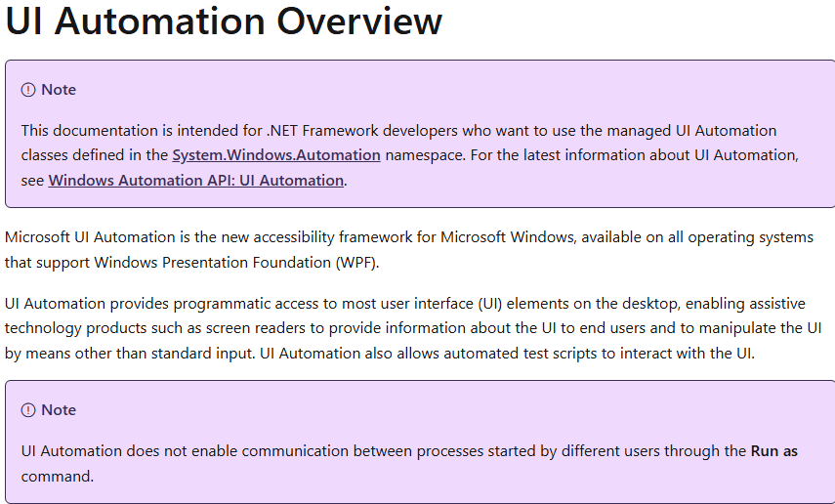Click the info icon in the first Note box

28,90
